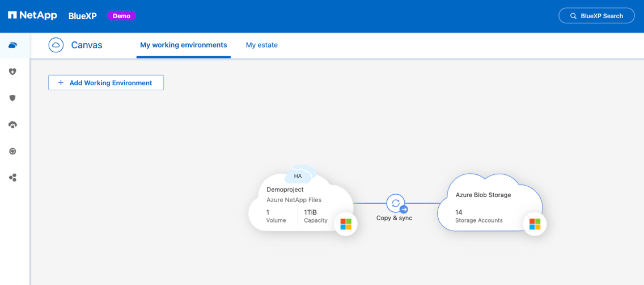Screen dimensions: 644x285
Task: Click the purple Demo badge
Action: click(x=121, y=16)
